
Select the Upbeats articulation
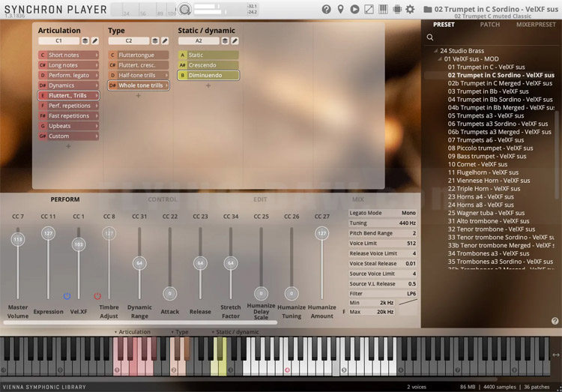point(68,126)
